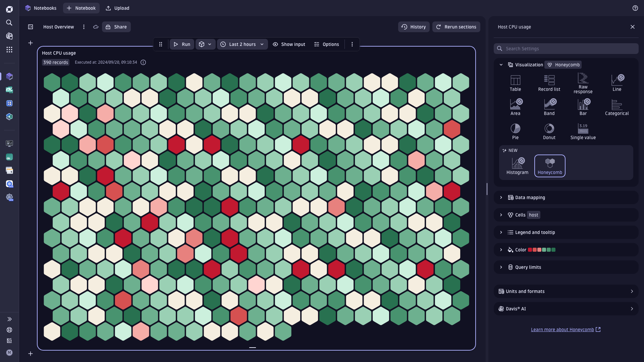Open the Host Overview notebook options menu
The height and width of the screenshot is (362, 644).
point(84,27)
